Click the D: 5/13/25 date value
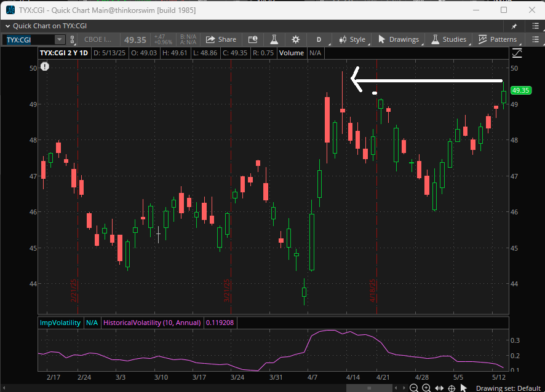This screenshot has height=392, width=545. click(x=109, y=53)
